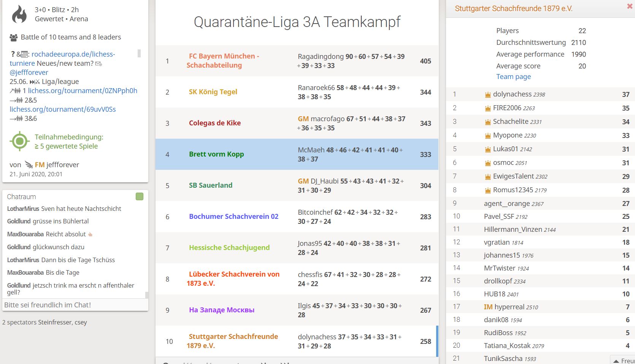
Task: Open Tatiana_Kostak player row
Action: coord(540,345)
